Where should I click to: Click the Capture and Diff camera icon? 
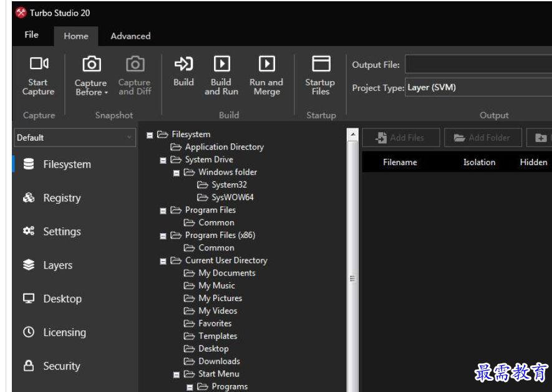[135, 64]
